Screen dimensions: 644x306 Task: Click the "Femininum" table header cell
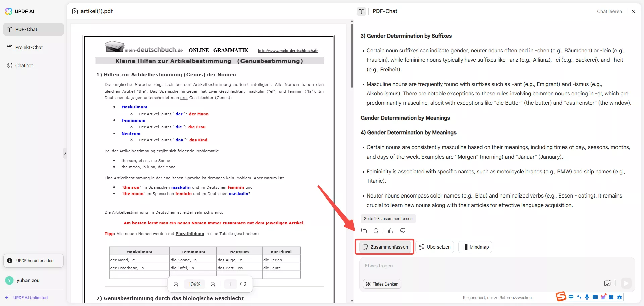pos(193,252)
